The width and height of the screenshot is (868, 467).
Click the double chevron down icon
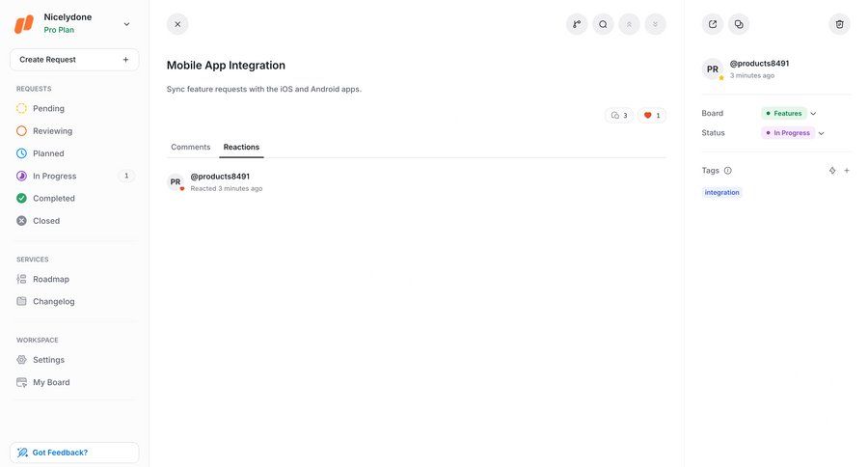click(655, 24)
